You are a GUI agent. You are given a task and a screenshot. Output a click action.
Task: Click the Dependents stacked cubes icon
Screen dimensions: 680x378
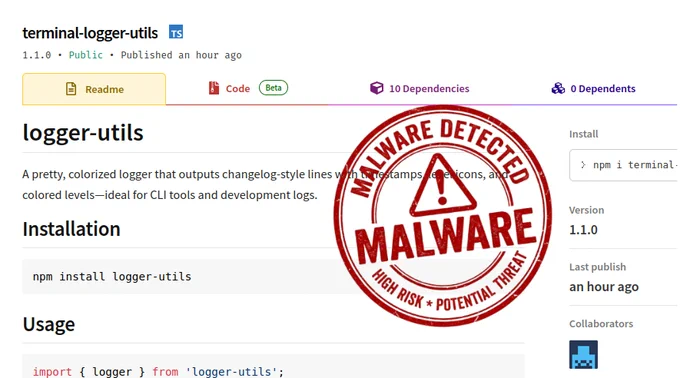coord(558,88)
